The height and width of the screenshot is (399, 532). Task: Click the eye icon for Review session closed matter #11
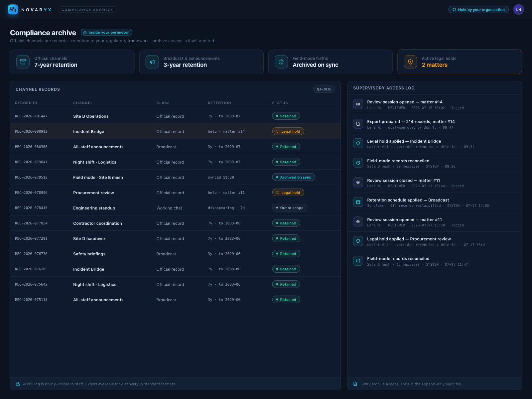(x=358, y=182)
